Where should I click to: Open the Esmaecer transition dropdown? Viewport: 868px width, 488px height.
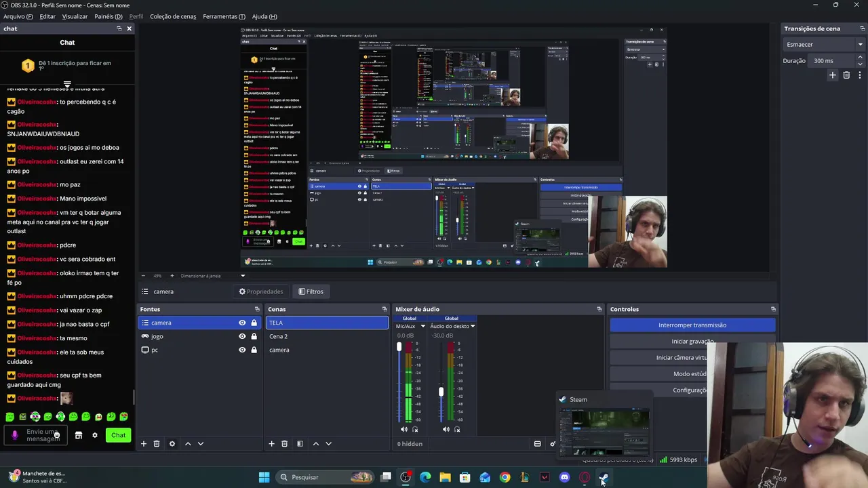point(824,45)
